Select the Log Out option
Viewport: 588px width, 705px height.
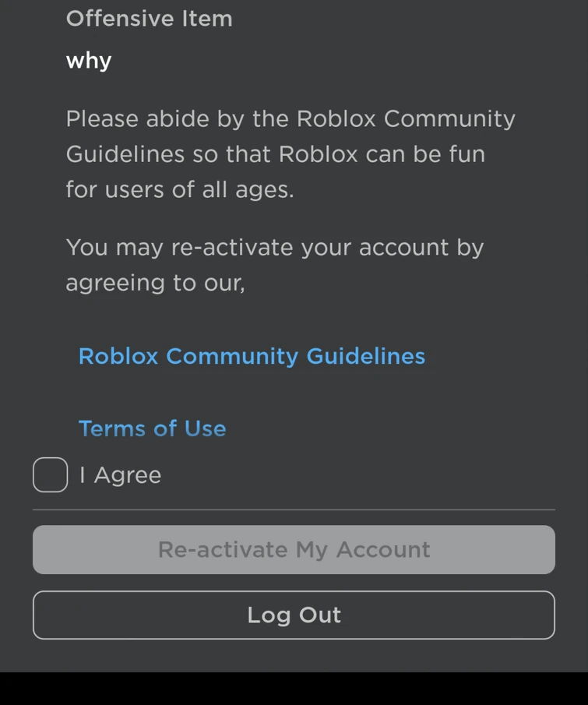(294, 615)
